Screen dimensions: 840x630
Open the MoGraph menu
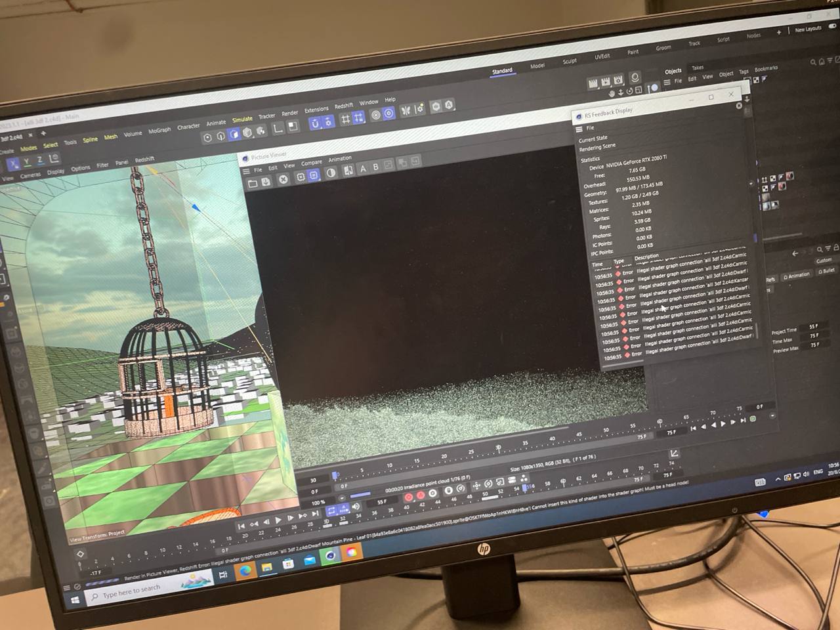(159, 131)
